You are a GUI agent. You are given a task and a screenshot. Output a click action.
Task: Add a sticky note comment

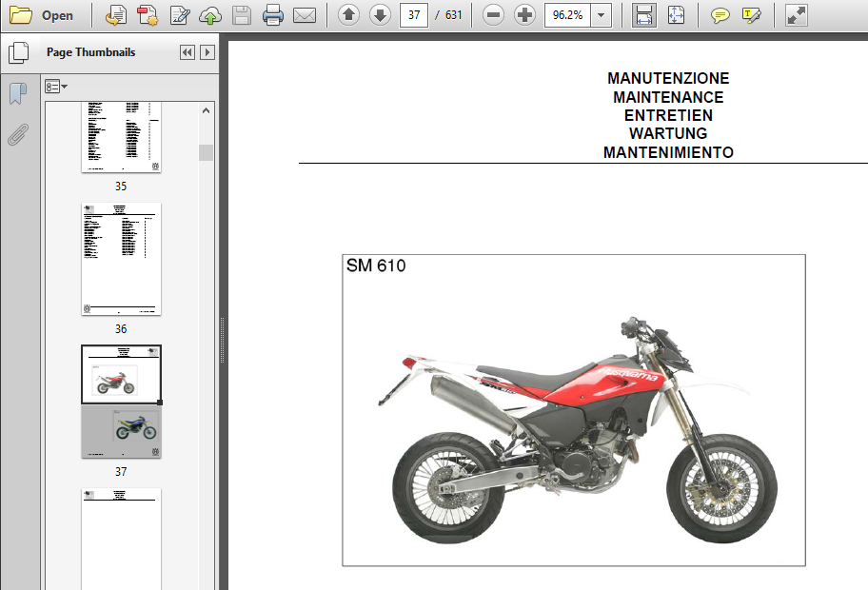point(720,15)
